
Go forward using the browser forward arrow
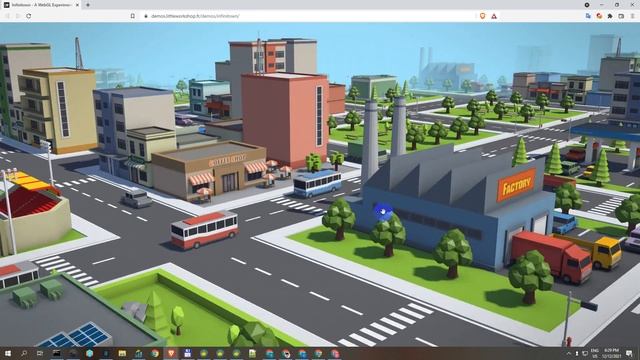(18, 16)
